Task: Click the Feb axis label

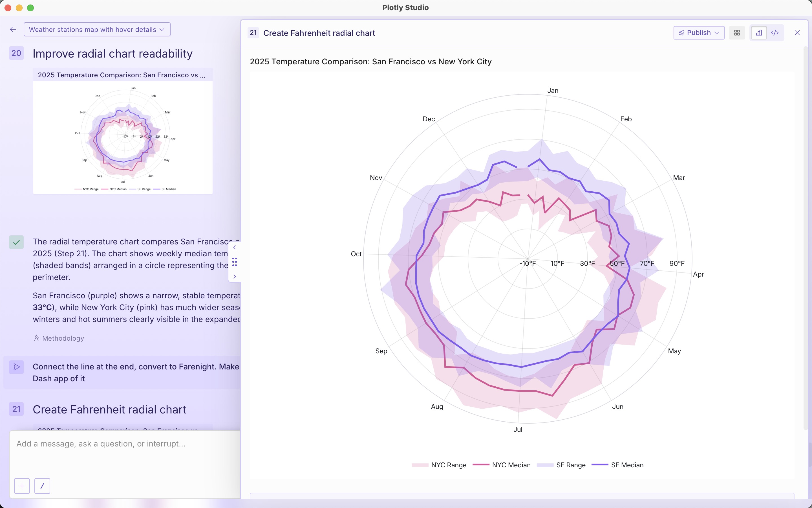Action: [x=626, y=119]
